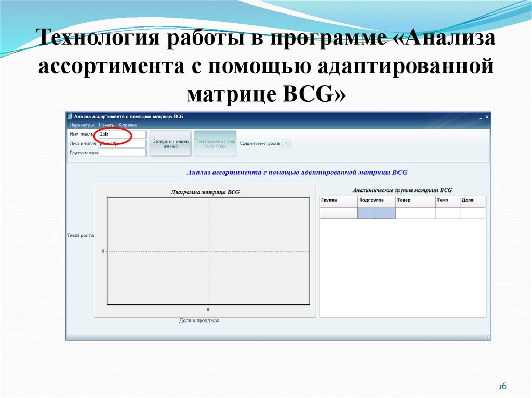
Task: Minimize the BCG analysis window
Action: (x=481, y=117)
